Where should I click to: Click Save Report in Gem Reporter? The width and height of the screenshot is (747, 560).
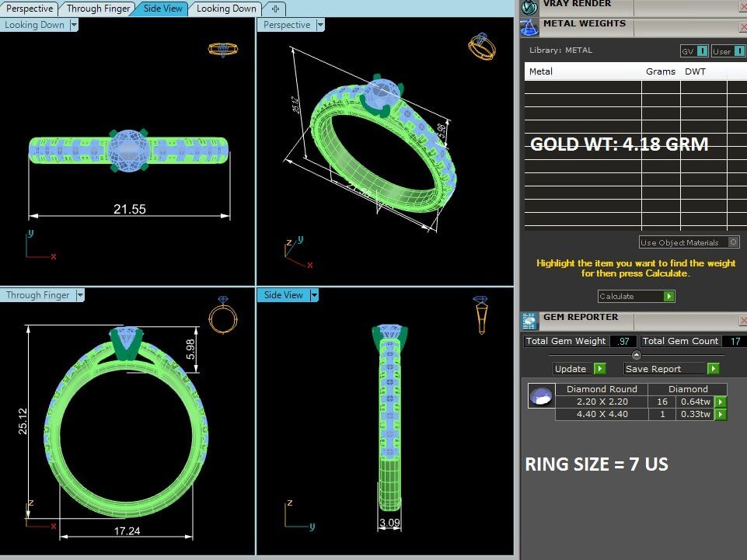[x=672, y=369]
